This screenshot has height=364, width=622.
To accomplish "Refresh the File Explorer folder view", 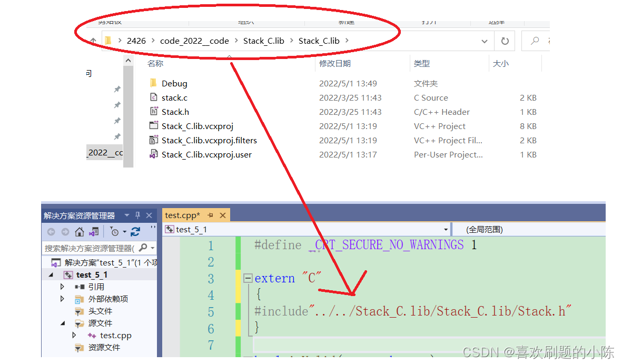I will (x=505, y=41).
